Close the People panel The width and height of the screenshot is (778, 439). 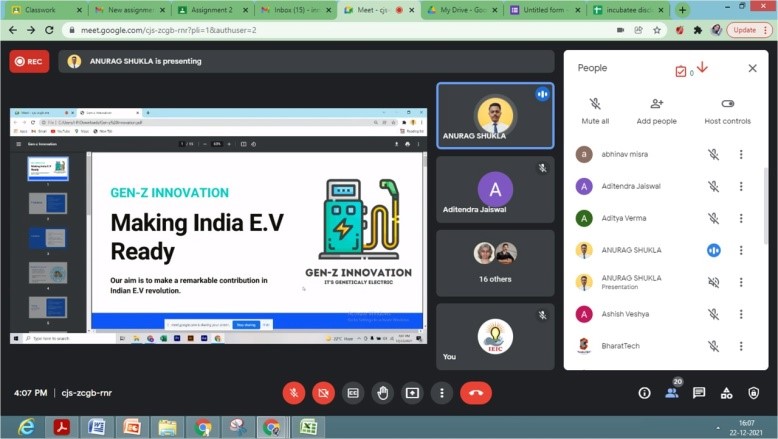coord(753,68)
